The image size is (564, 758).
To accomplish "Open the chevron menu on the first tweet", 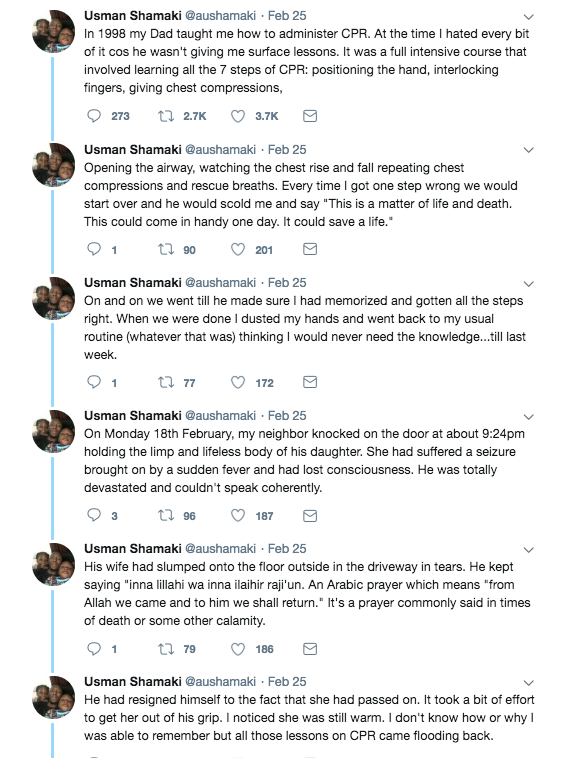I will click(x=529, y=17).
